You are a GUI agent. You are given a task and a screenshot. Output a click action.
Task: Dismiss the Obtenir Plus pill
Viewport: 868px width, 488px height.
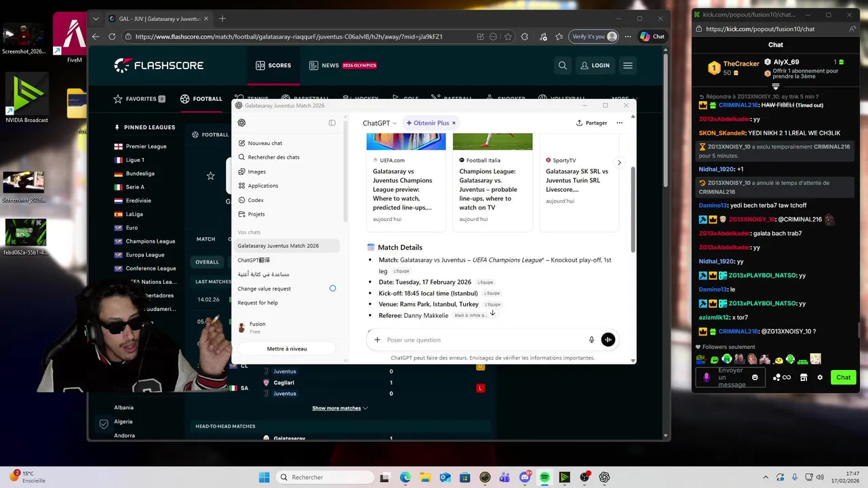454,123
